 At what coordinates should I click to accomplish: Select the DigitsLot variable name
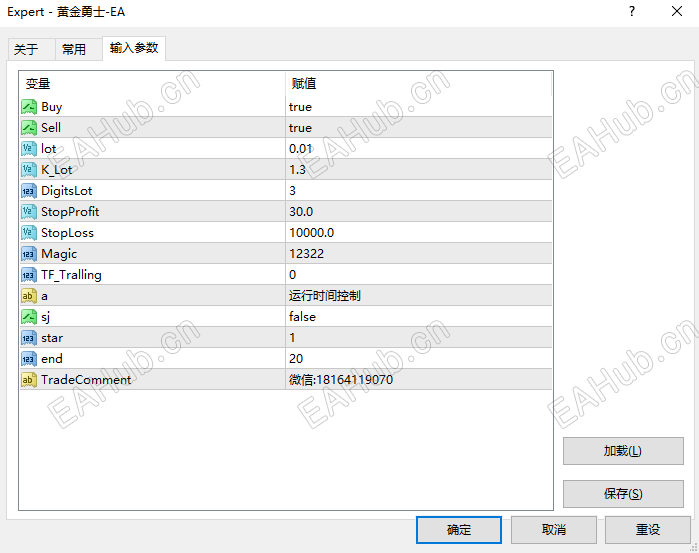pyautogui.click(x=66, y=191)
